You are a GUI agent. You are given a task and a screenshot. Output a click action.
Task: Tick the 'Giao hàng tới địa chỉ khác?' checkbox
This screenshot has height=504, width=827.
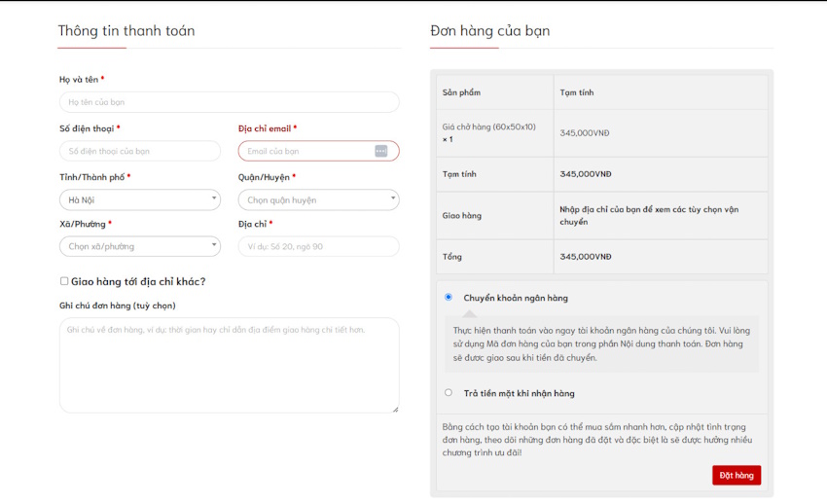tap(64, 281)
